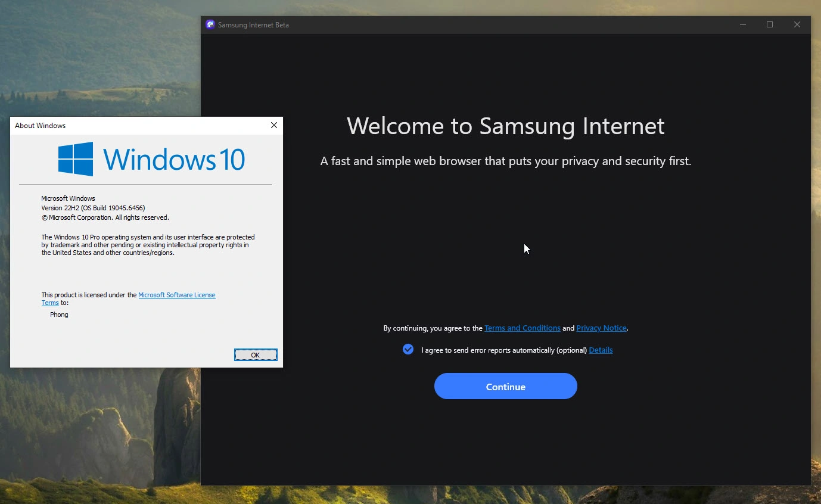Click the 'Welcome to Samsung Internet' heading

[x=505, y=126]
